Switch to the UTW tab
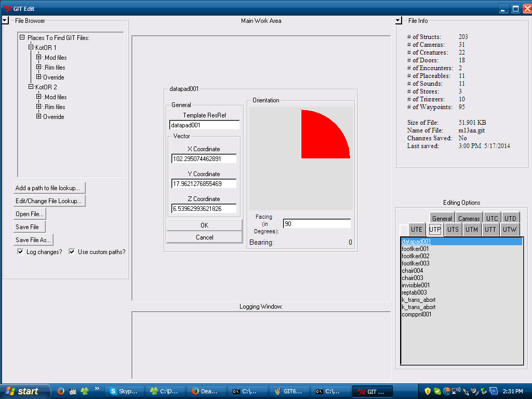532x399 pixels. pos(510,229)
